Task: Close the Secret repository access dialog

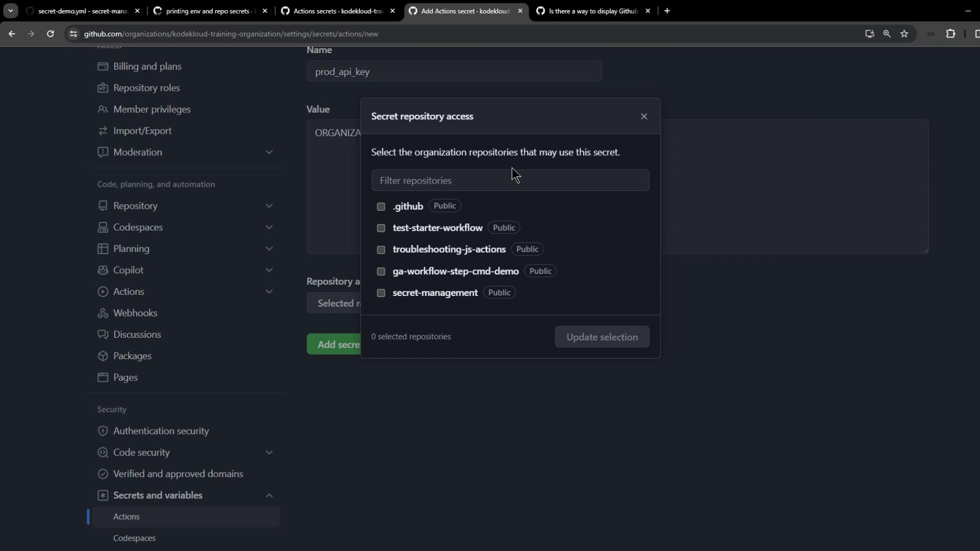Action: click(x=644, y=117)
